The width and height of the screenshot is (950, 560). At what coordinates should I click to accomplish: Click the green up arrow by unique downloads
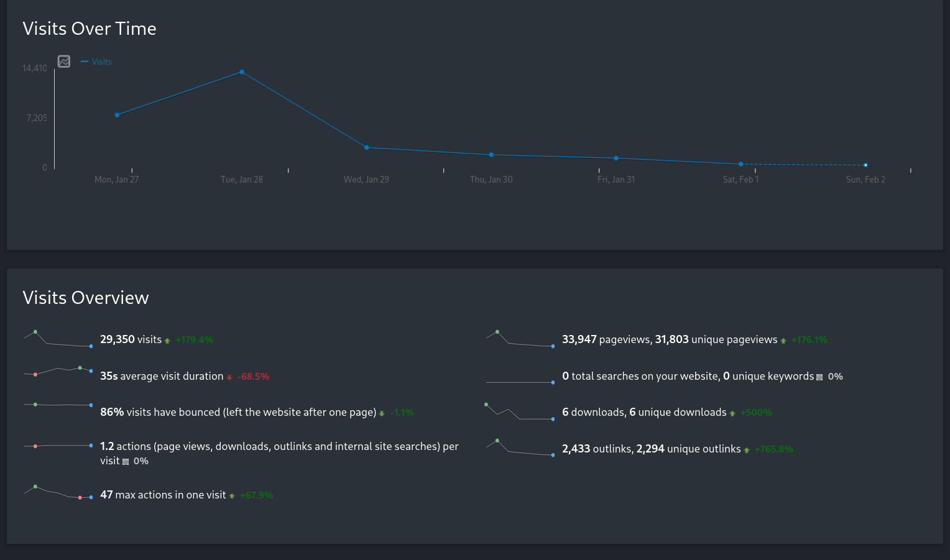732,413
